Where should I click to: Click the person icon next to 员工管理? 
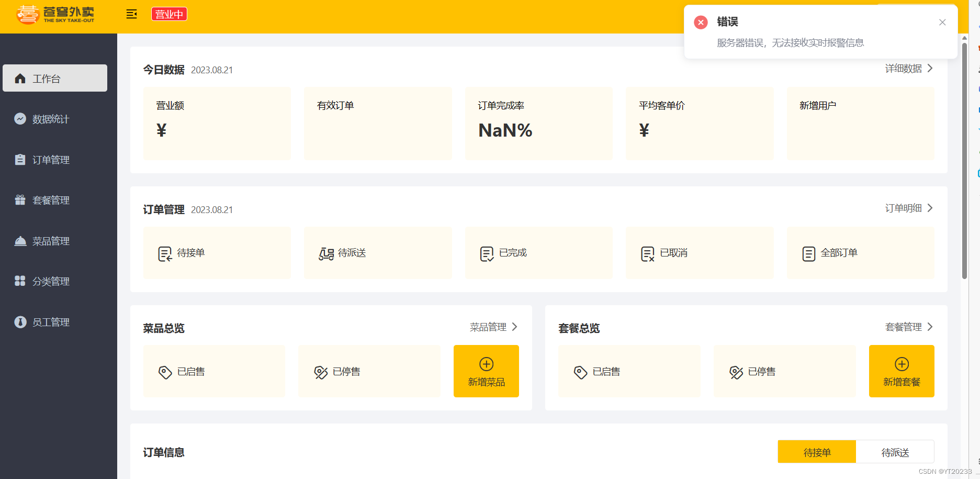click(x=20, y=322)
